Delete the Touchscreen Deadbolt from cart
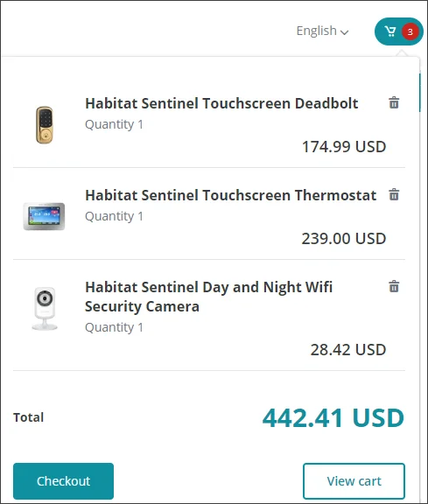428x504 pixels. point(394,103)
